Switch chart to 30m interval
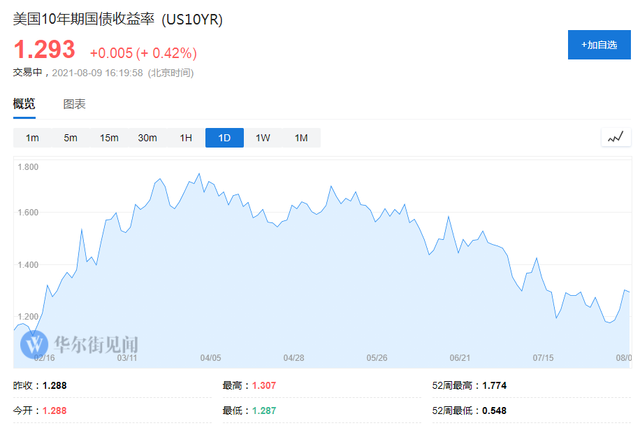This screenshot has width=640, height=428. [x=147, y=138]
